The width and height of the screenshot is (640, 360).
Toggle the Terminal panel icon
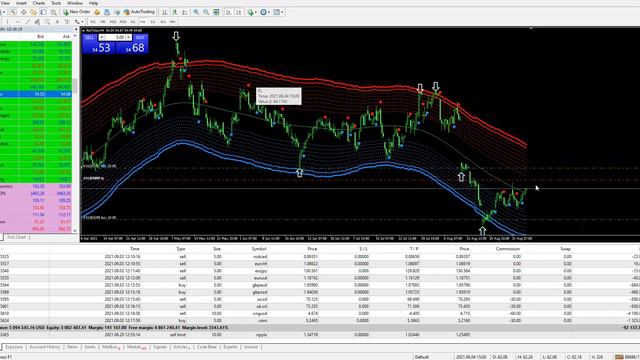[x=43, y=12]
